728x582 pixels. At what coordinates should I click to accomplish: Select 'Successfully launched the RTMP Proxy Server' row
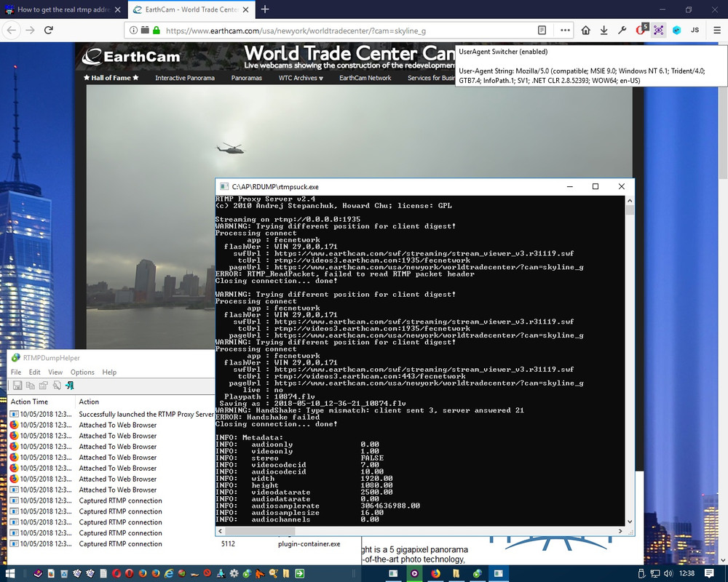click(x=111, y=414)
